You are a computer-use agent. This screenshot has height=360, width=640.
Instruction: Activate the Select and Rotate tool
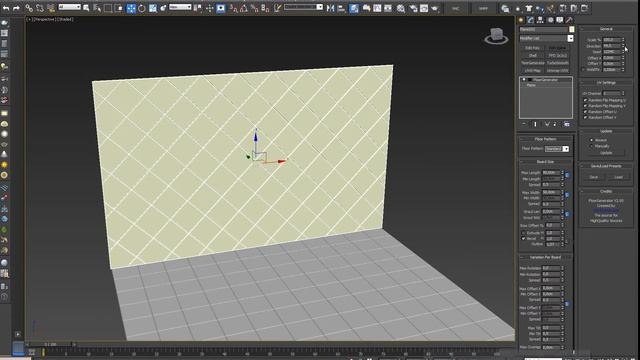pos(142,8)
